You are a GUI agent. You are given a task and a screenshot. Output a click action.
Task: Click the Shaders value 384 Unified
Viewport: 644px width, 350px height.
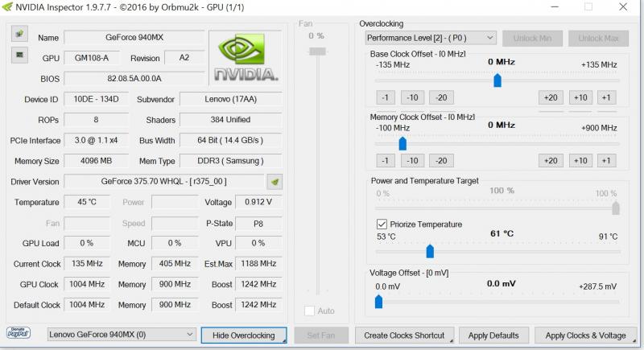(x=231, y=120)
